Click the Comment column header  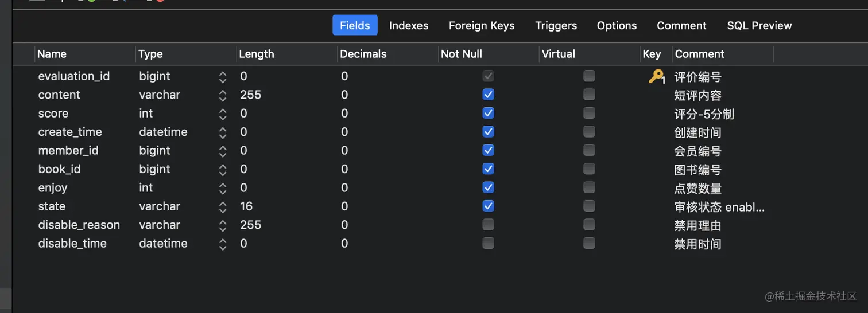click(699, 54)
